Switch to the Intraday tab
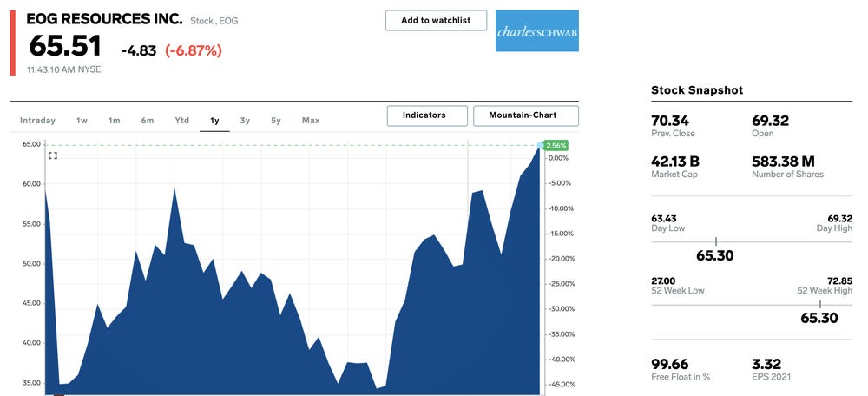Screen dimensions: 868x396 tap(37, 120)
